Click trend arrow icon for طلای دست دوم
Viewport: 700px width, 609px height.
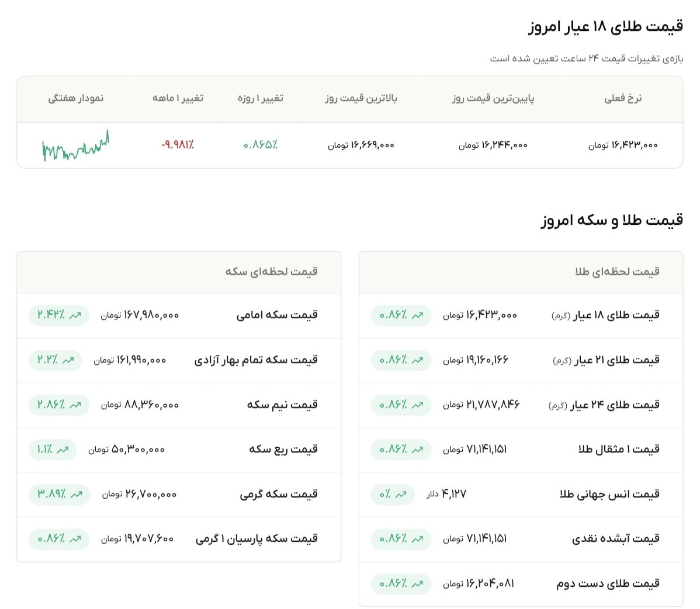(x=417, y=584)
